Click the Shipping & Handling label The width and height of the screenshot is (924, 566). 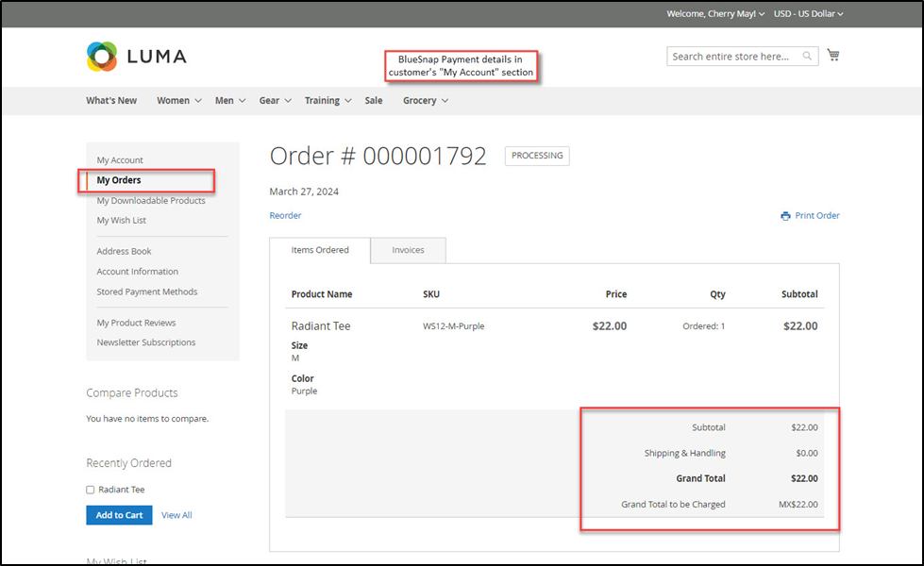coord(685,454)
